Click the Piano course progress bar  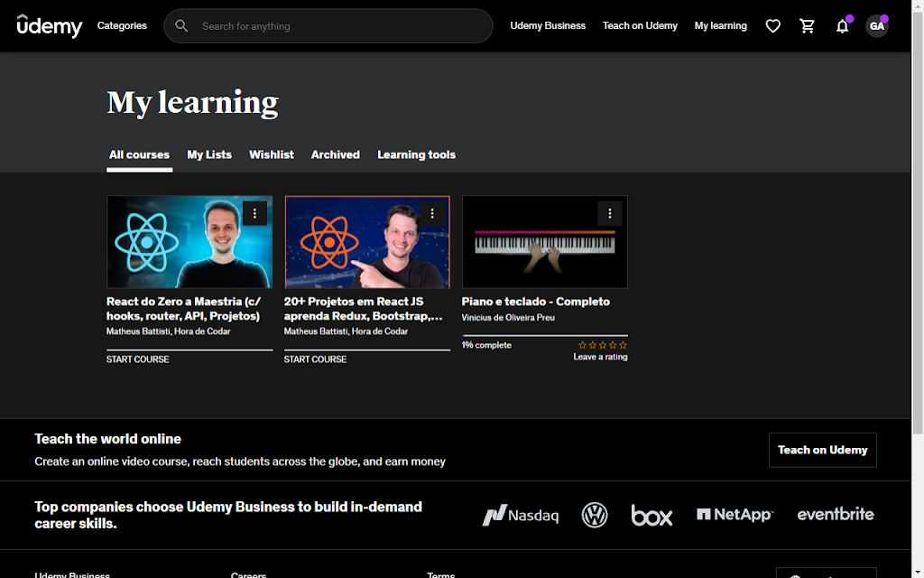tap(544, 336)
